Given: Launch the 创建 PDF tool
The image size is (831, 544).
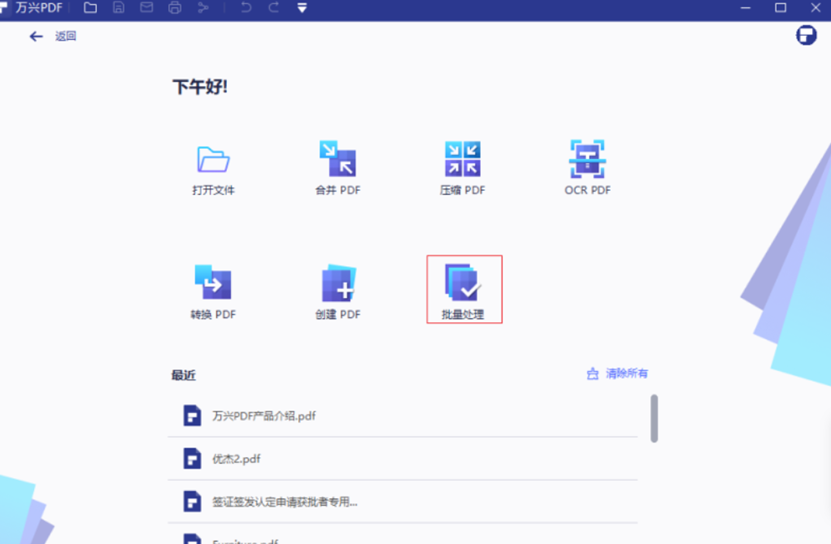Looking at the screenshot, I should click(338, 292).
